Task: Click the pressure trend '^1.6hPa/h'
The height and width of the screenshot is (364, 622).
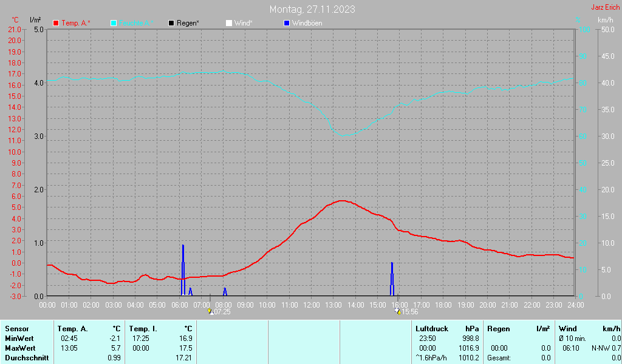Action: click(x=431, y=358)
